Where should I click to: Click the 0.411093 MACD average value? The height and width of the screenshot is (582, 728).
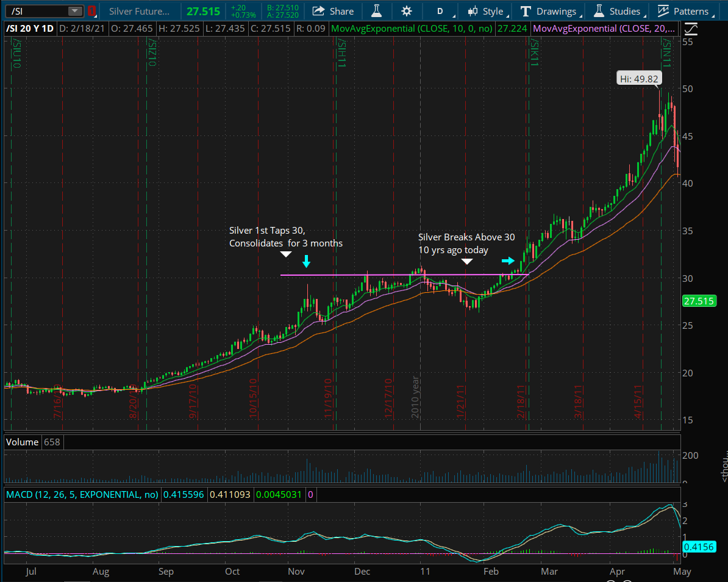pyautogui.click(x=230, y=494)
